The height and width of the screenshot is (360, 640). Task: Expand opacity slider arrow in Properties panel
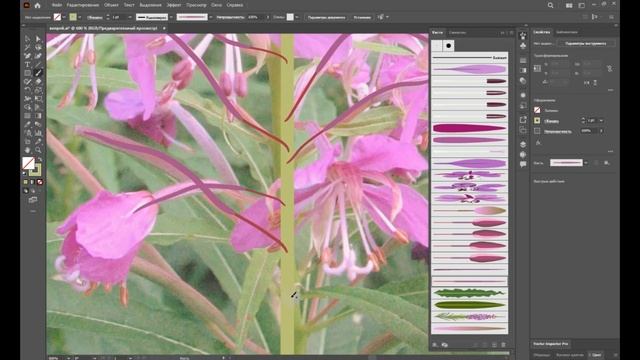[601, 131]
